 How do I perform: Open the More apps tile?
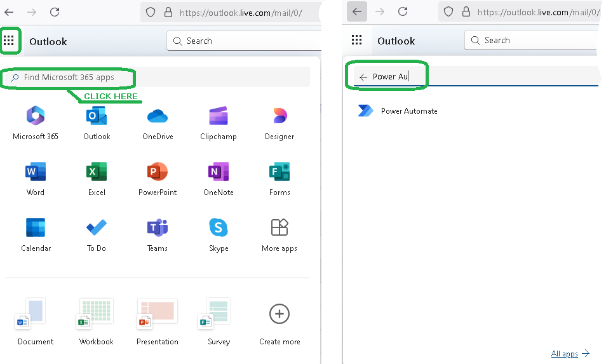(279, 235)
